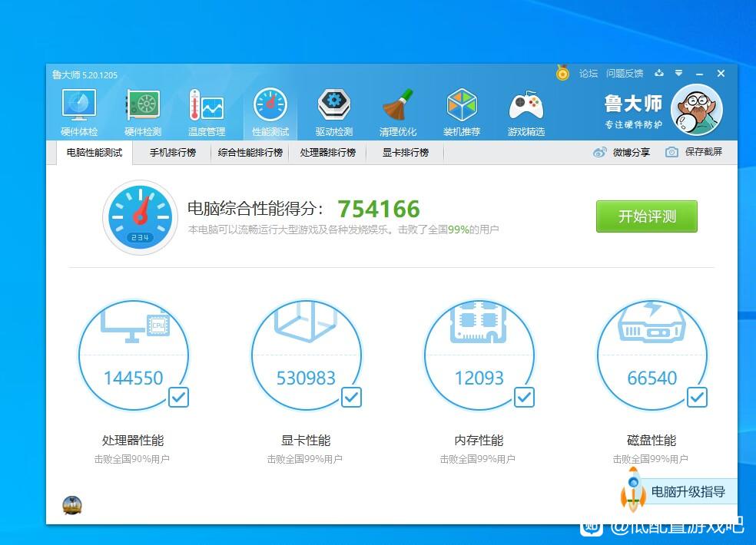Click the memory chip icon above 12093

click(x=479, y=322)
